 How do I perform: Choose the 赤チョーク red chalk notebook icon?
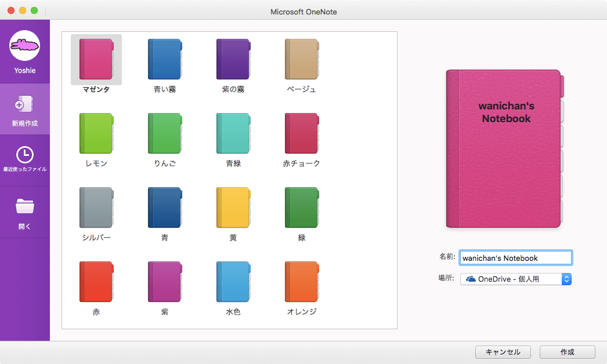[302, 133]
